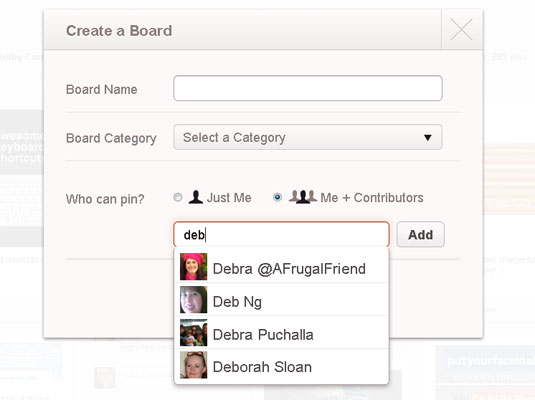Click Deb Ng's profile avatar

coord(193,300)
